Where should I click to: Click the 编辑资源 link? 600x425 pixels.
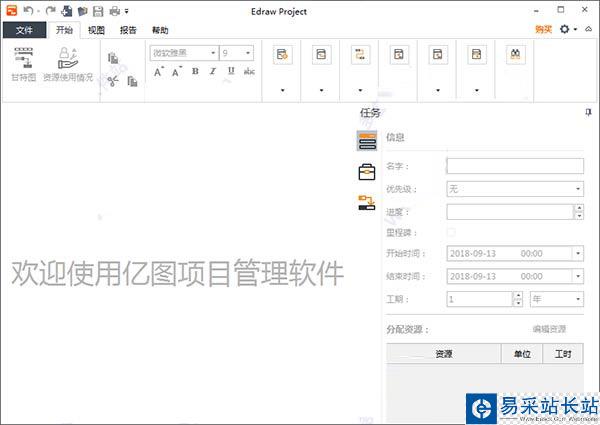pos(549,329)
